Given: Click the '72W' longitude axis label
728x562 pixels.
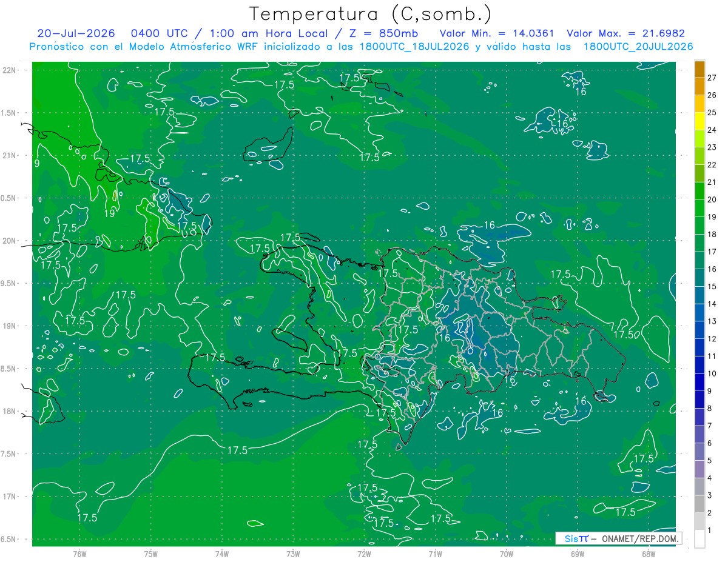Looking at the screenshot, I should point(364,554).
